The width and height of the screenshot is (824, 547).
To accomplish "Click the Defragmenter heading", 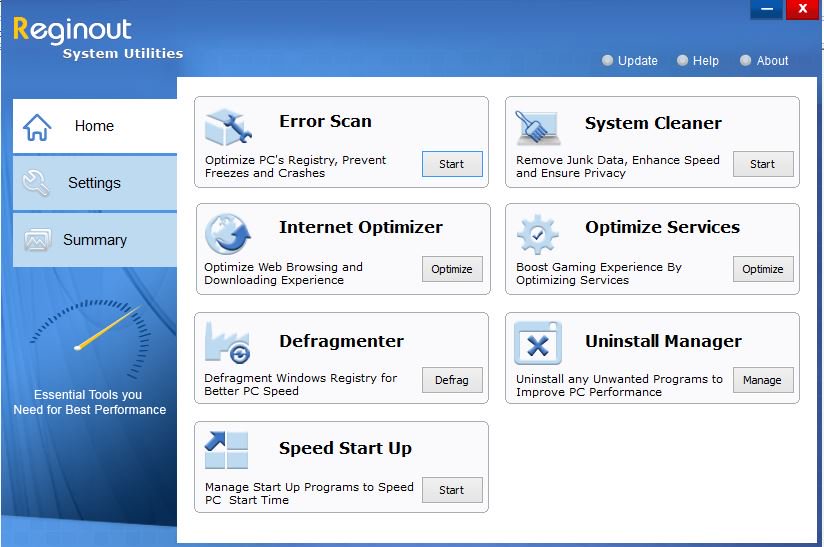I will [342, 341].
